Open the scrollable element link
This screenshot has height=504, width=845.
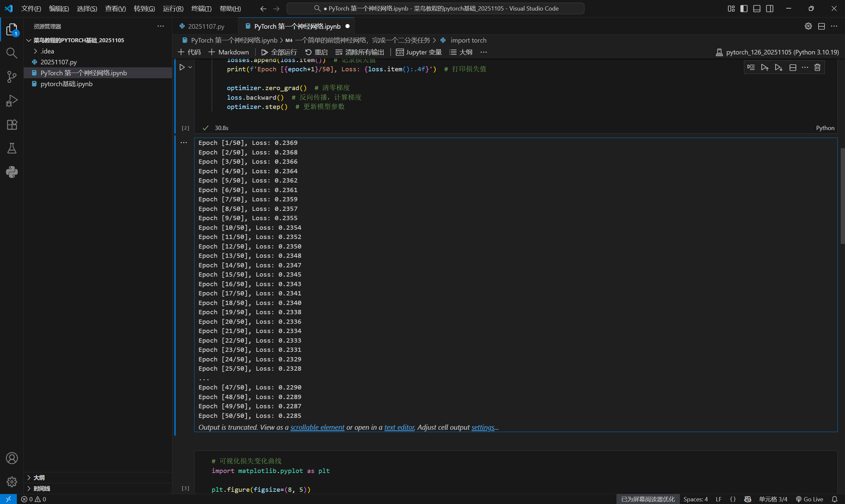(317, 427)
